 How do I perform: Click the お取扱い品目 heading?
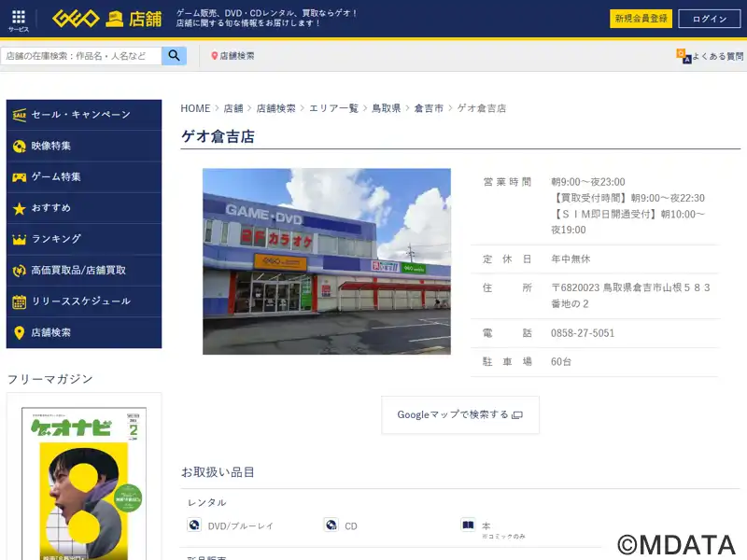[218, 472]
